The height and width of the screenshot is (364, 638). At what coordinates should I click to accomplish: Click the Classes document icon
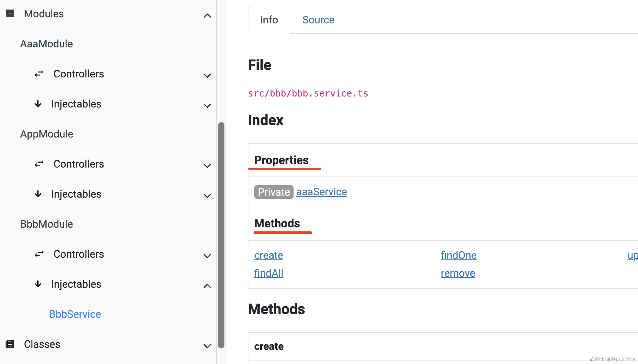pos(10,344)
